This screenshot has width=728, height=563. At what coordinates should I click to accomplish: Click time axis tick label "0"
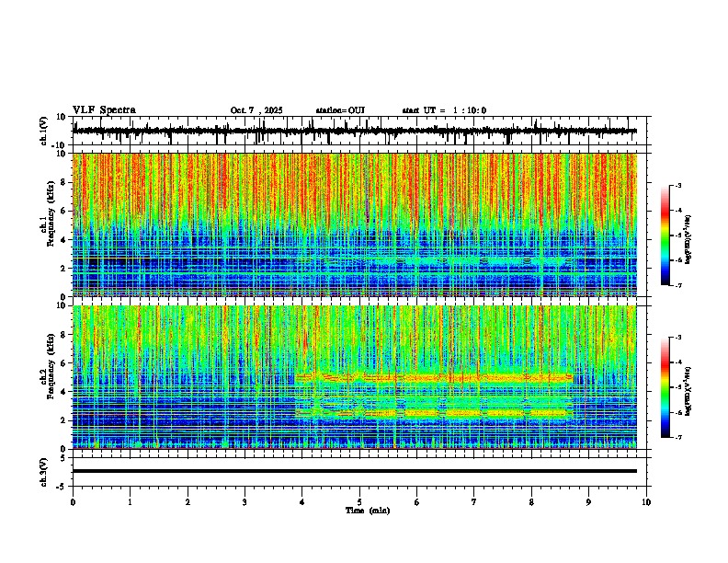coord(73,502)
